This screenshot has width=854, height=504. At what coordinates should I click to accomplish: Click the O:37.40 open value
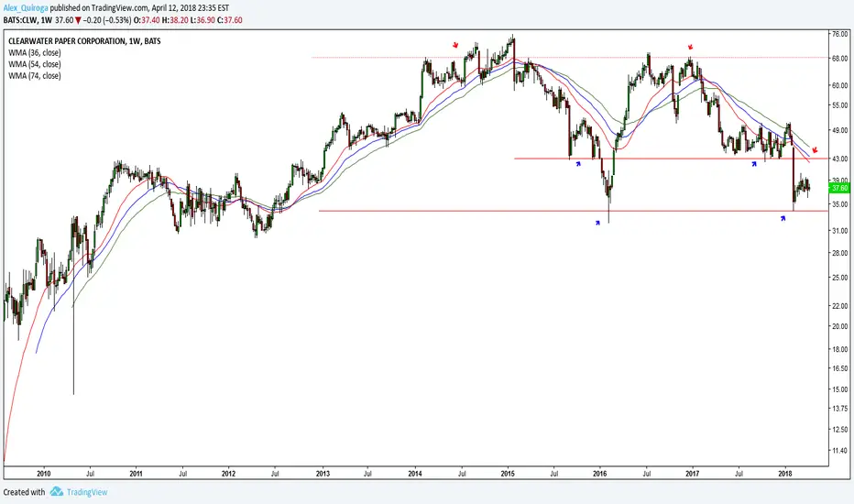(148, 20)
